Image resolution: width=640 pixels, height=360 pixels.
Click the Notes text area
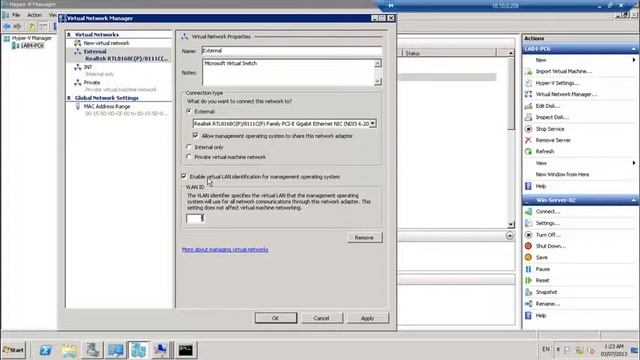point(288,72)
